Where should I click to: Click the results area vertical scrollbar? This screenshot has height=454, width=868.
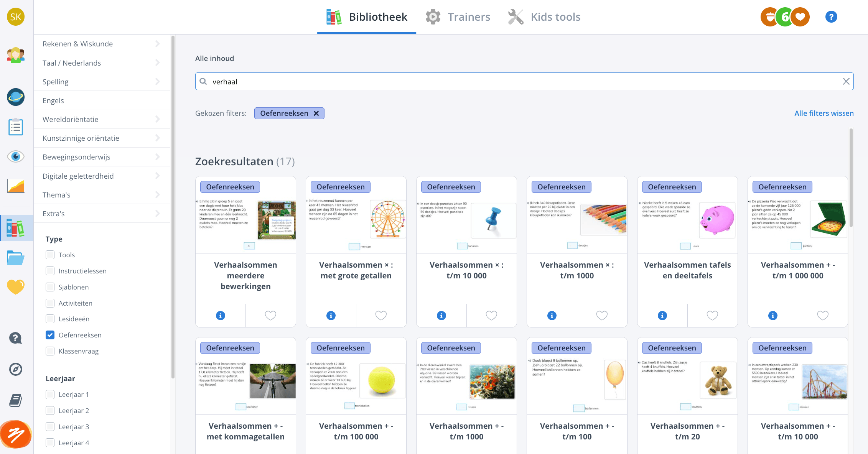(851, 178)
